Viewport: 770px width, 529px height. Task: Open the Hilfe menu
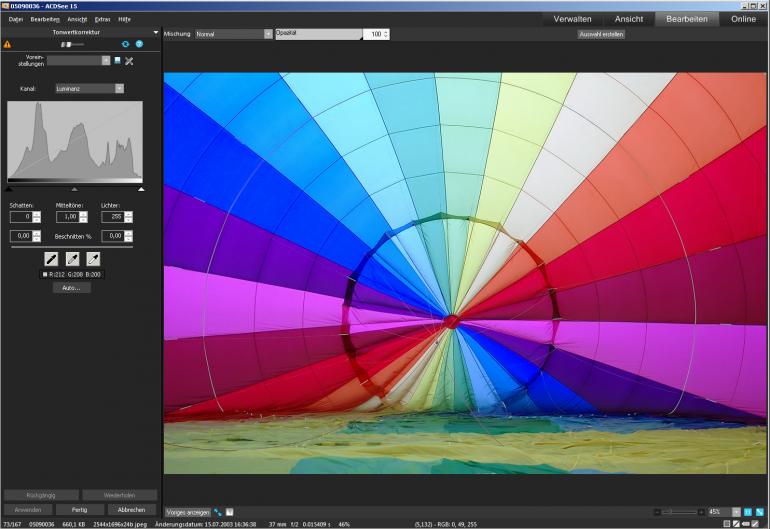coord(124,19)
